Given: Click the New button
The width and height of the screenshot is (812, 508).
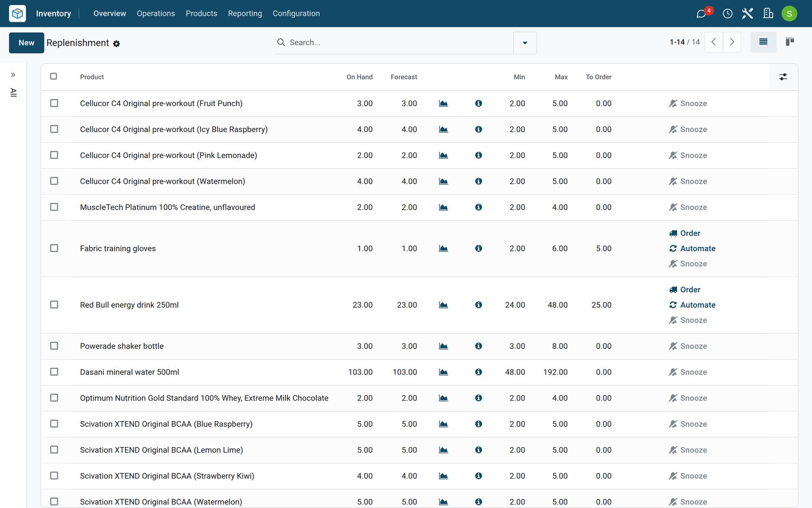Looking at the screenshot, I should (26, 43).
